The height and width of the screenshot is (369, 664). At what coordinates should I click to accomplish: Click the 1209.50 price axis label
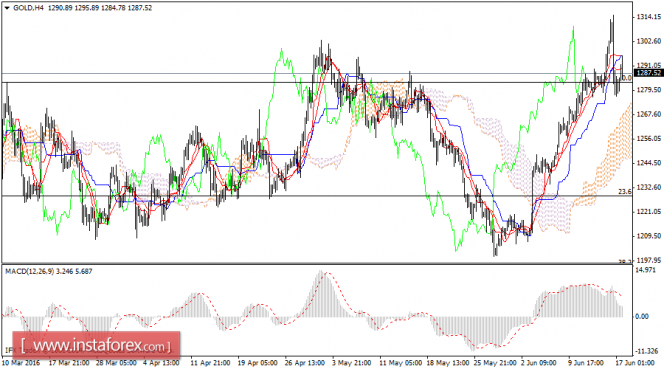coord(649,236)
